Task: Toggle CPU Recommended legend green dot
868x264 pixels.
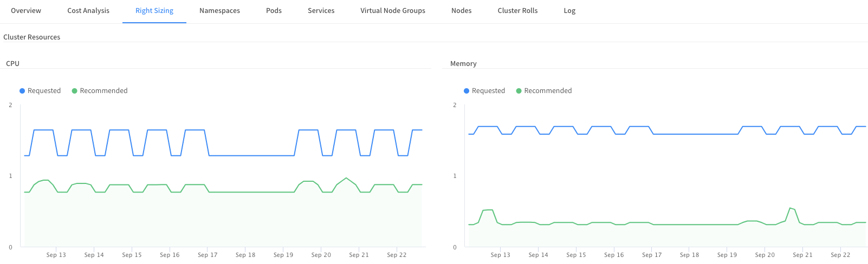Action: [75, 91]
